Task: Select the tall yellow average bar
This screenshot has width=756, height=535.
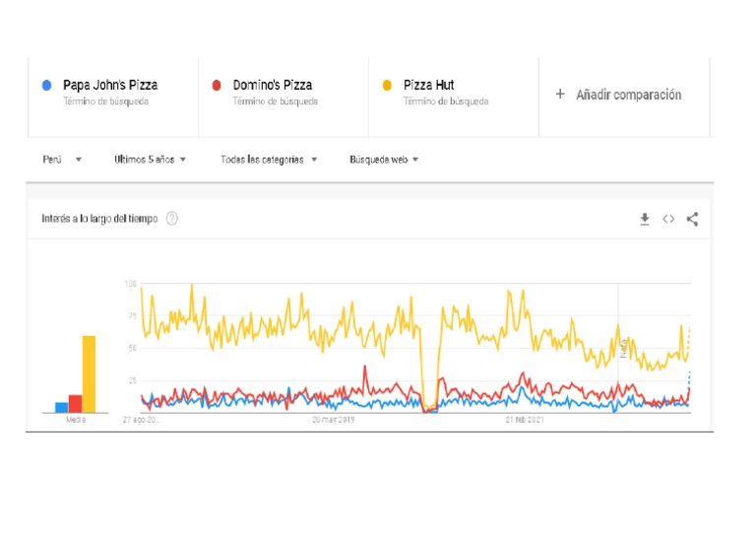Action: click(x=89, y=373)
